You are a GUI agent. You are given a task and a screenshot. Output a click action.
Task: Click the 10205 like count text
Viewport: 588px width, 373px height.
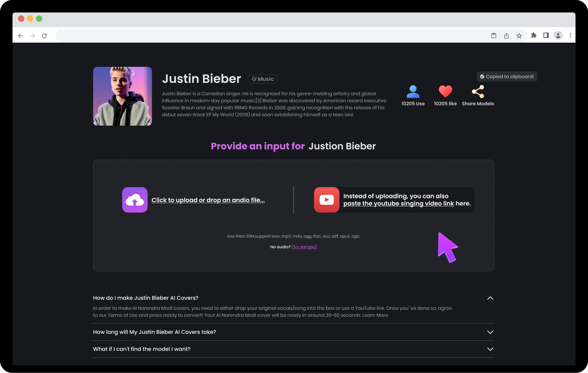445,104
